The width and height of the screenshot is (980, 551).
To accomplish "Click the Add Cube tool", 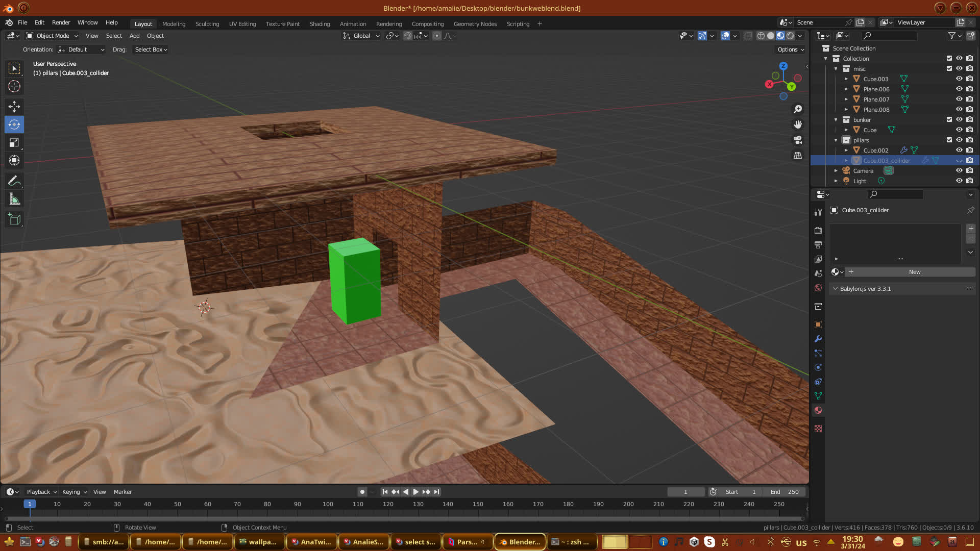I will pyautogui.click(x=14, y=219).
